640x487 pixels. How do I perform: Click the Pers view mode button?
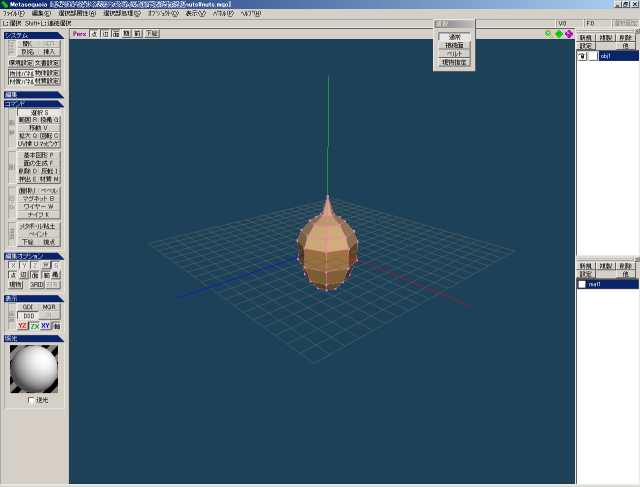(80, 34)
